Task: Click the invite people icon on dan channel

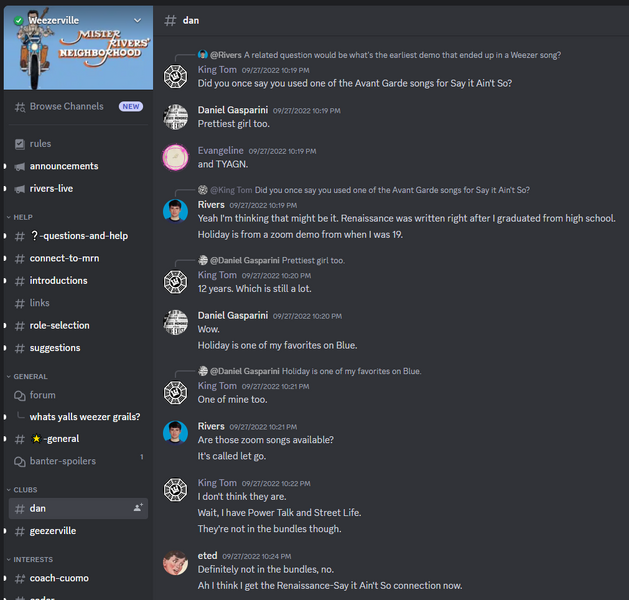Action: [138, 508]
